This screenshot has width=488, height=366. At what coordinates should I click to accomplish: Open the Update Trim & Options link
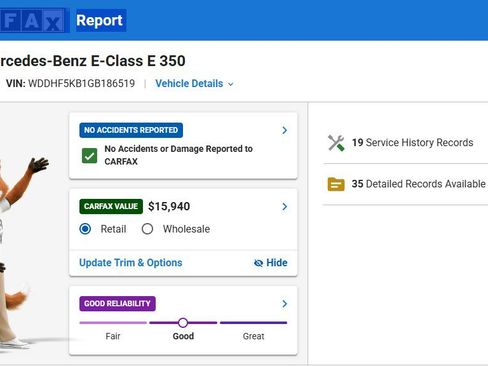pos(131,263)
